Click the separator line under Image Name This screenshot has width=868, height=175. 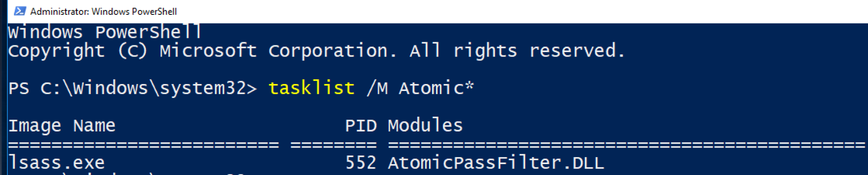tap(143, 145)
